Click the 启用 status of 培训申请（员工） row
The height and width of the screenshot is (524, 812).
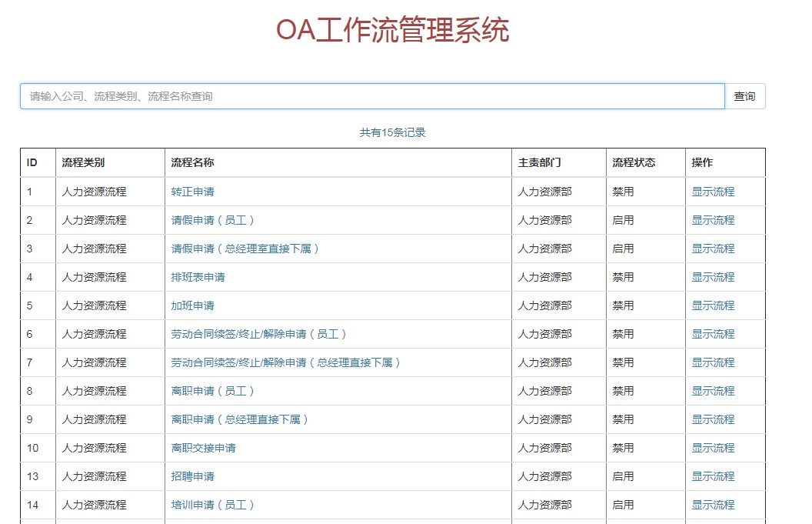pyautogui.click(x=623, y=506)
